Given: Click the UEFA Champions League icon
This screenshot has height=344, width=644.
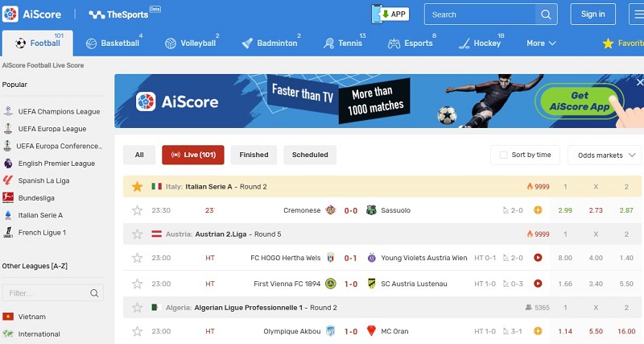Looking at the screenshot, I should pyautogui.click(x=8, y=111).
